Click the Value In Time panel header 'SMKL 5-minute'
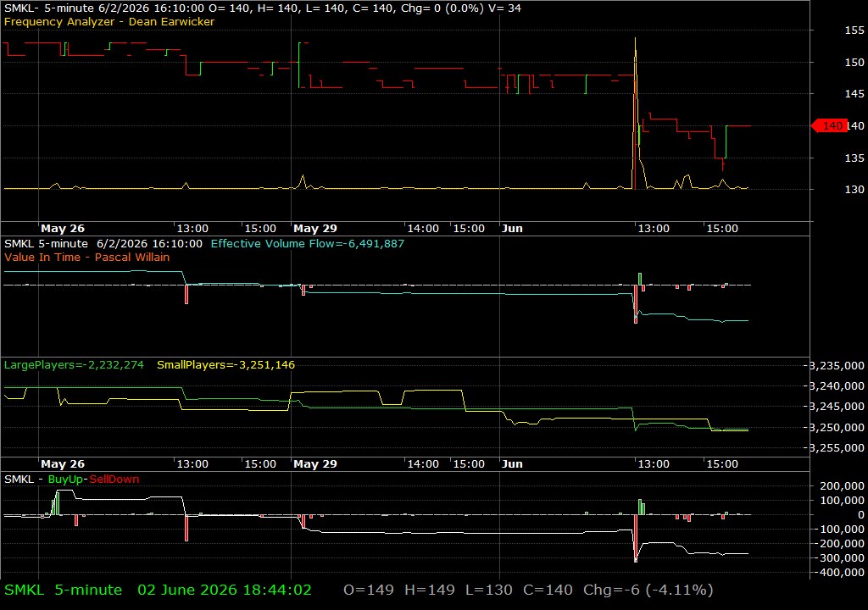 [x=46, y=243]
